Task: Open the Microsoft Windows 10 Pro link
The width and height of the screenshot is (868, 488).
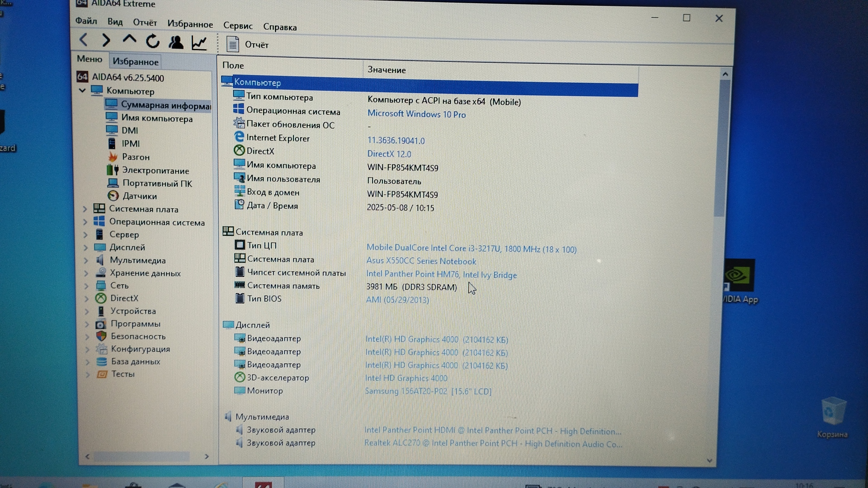Action: [416, 114]
